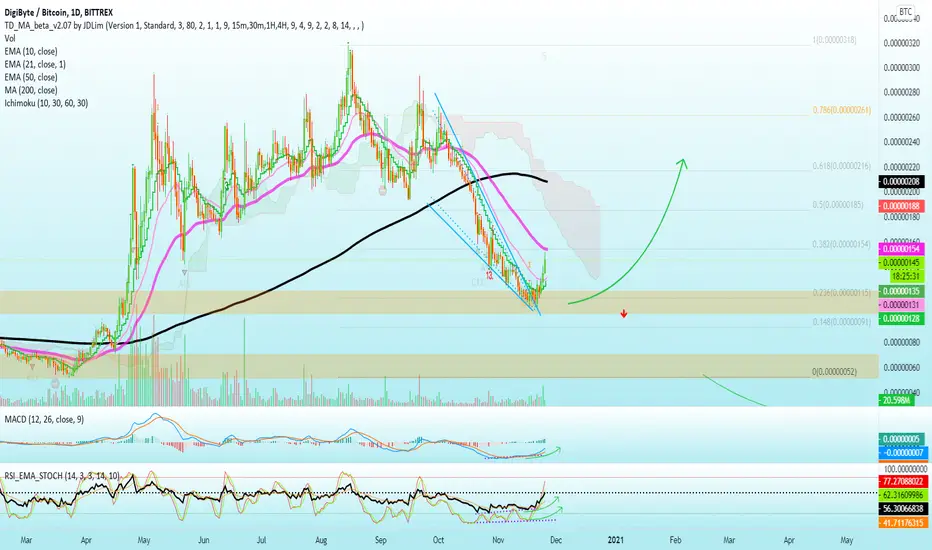
Task: Select the 0(0.00000052) Fibonacci label
Action: pyautogui.click(x=835, y=372)
